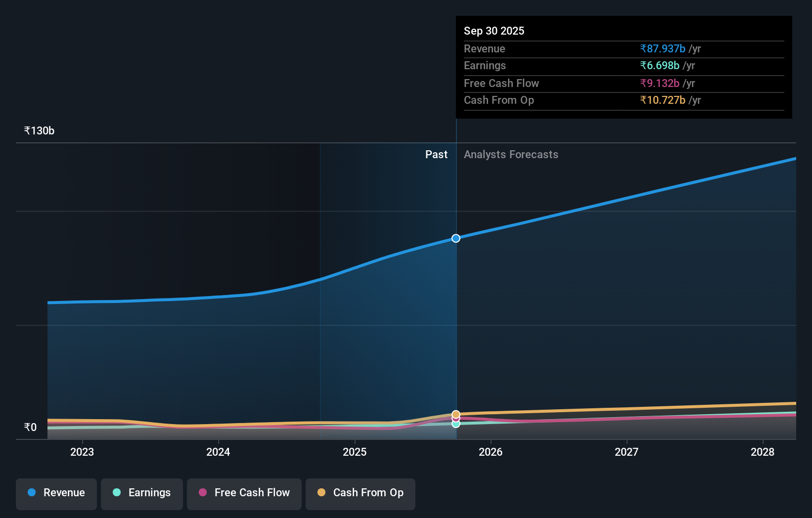Select the white Earnings data point marker
812x518 pixels.
[455, 424]
